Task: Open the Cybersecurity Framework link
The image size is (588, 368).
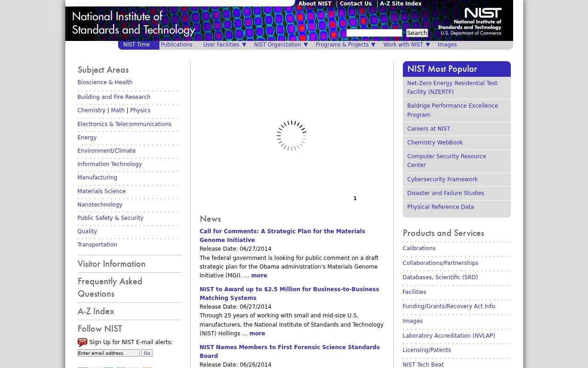Action: [442, 179]
